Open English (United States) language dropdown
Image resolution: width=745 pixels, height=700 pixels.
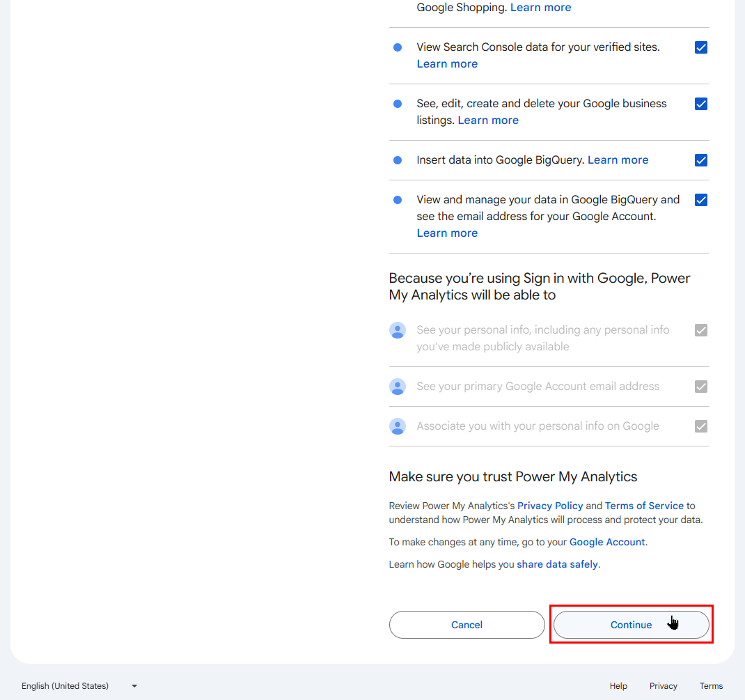click(x=79, y=686)
